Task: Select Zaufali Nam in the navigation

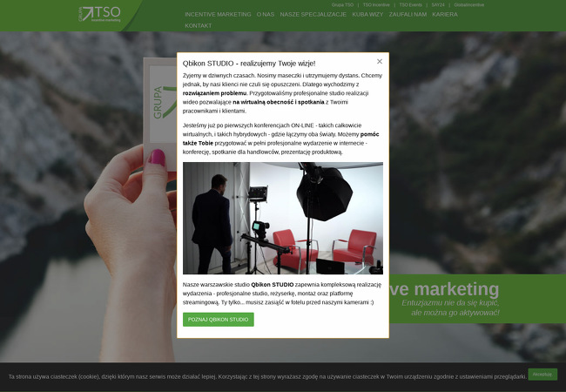Action: pyautogui.click(x=408, y=15)
